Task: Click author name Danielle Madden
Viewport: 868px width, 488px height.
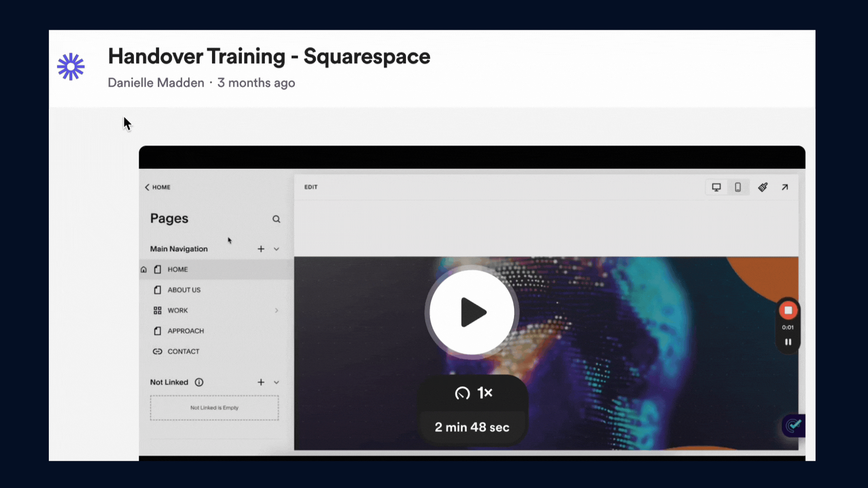Action: pos(156,83)
